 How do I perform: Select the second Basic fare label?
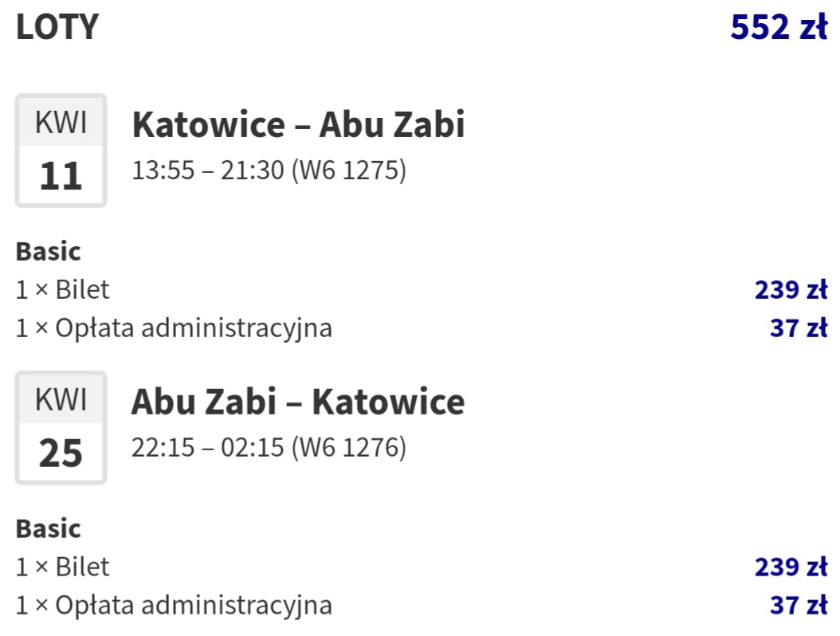[x=48, y=528]
